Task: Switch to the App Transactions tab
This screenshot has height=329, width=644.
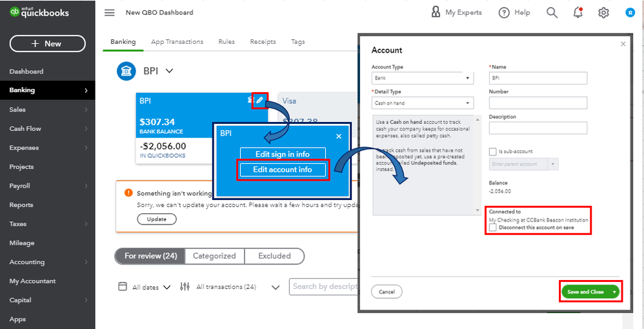Action: point(177,41)
